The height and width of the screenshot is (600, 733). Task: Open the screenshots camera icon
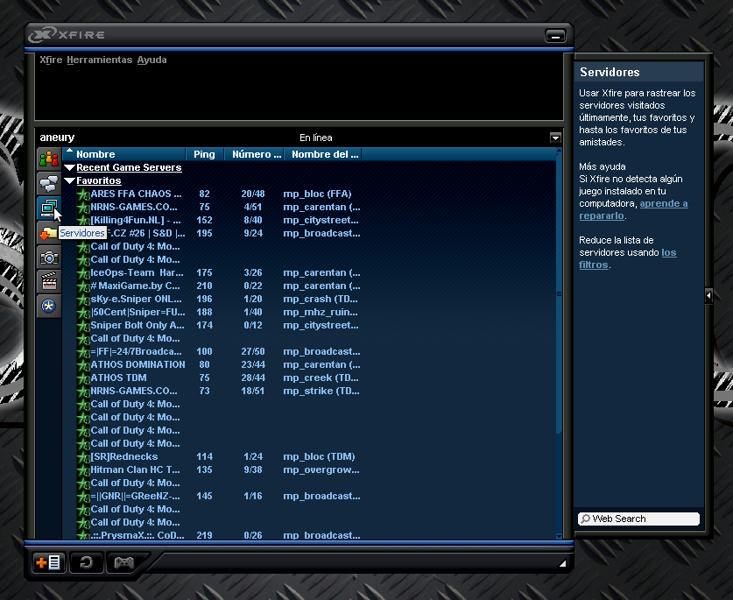click(x=49, y=257)
